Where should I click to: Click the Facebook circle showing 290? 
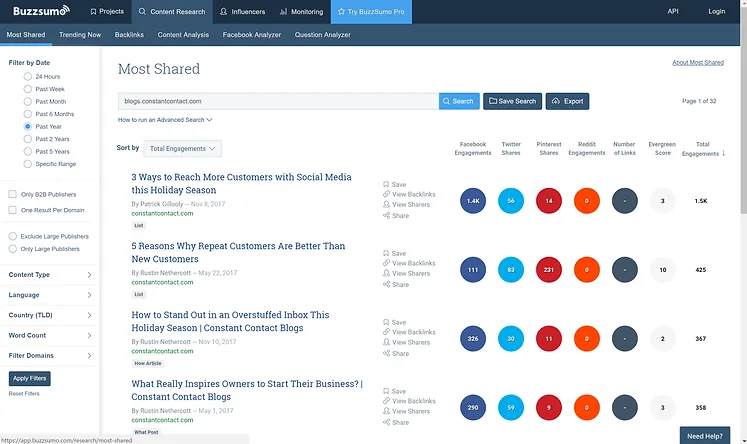tap(473, 408)
